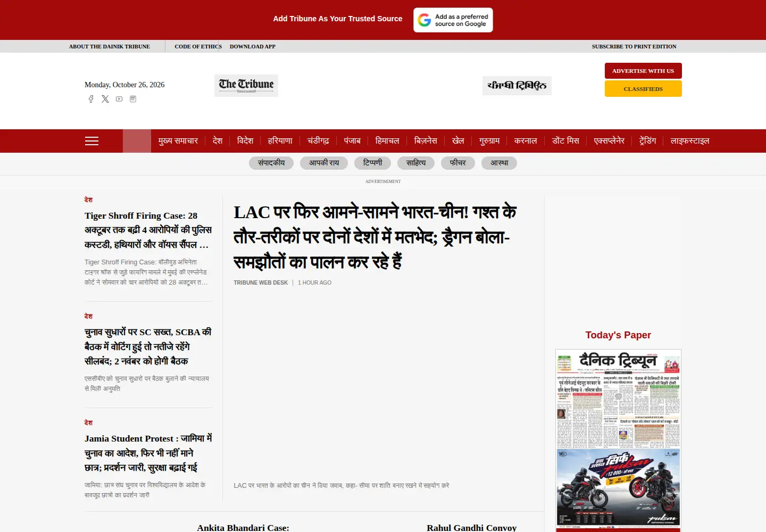This screenshot has height=532, width=766.
Task: Select the संपादकीय pill tab
Action: pyautogui.click(x=271, y=163)
